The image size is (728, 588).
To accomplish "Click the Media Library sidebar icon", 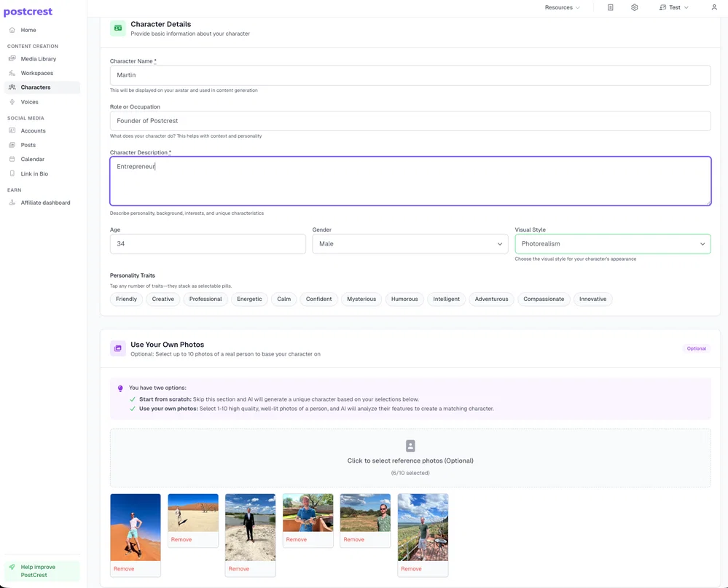I will pos(12,58).
